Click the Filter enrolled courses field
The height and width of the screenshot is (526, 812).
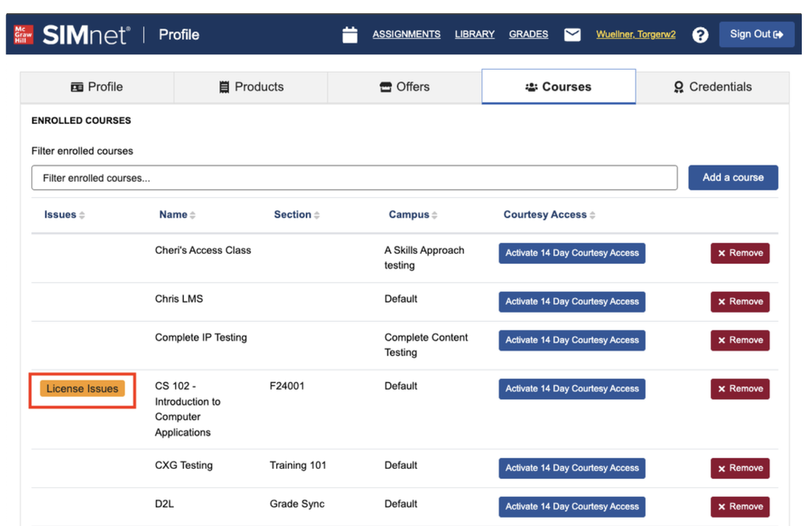354,178
